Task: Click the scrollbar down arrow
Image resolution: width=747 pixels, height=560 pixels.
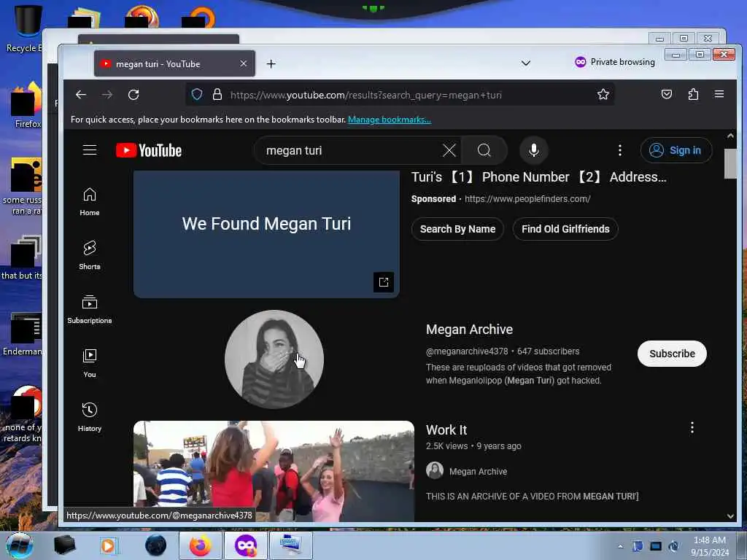Action: pos(730,516)
